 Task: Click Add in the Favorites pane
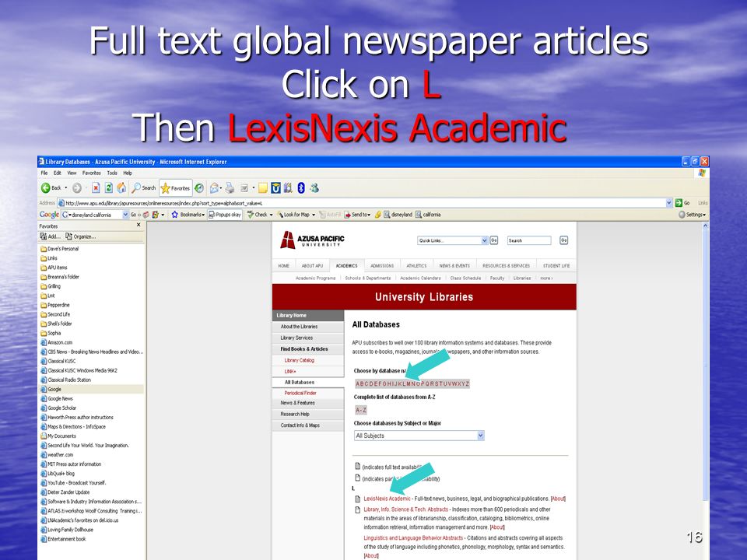point(50,236)
